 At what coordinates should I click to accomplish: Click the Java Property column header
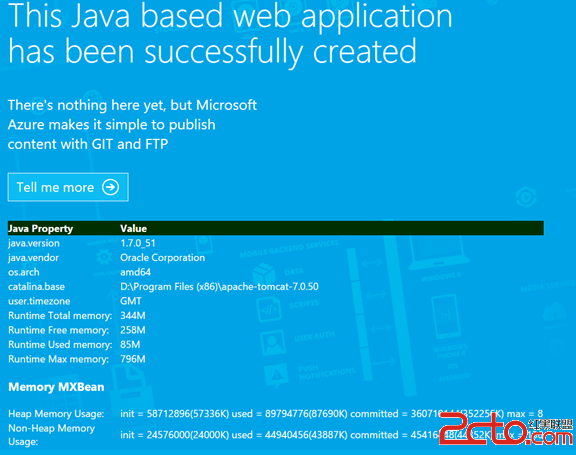click(x=40, y=228)
